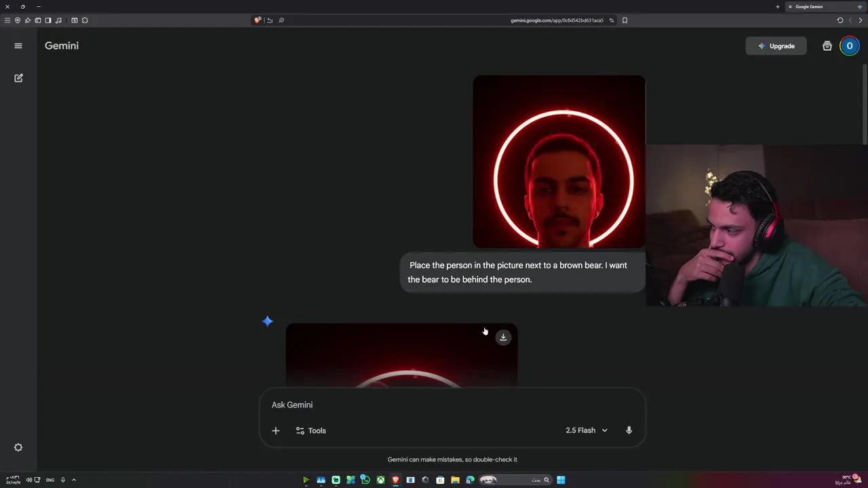Open Brave browser from the taskbar
868x488 pixels.
(x=395, y=480)
